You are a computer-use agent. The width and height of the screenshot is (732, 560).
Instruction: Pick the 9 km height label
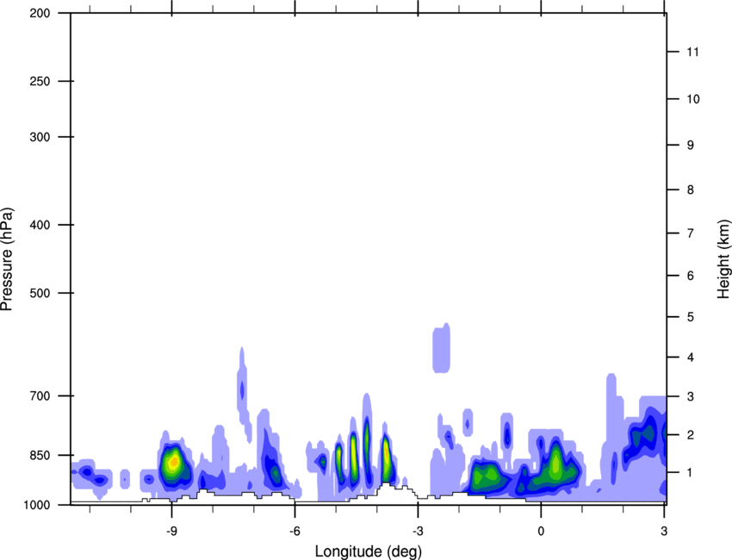click(x=691, y=146)
